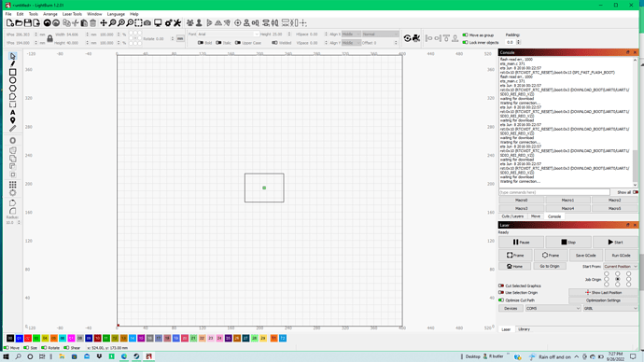
Task: Click the Home laser button
Action: click(x=514, y=267)
